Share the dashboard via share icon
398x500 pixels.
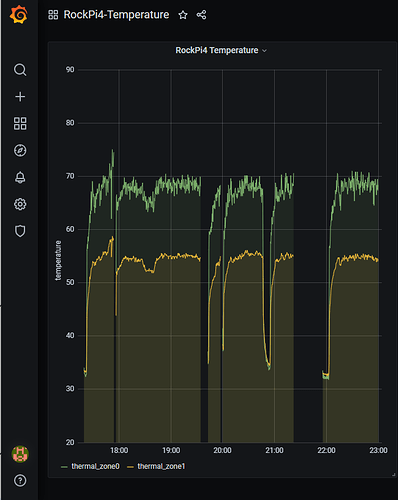(201, 15)
